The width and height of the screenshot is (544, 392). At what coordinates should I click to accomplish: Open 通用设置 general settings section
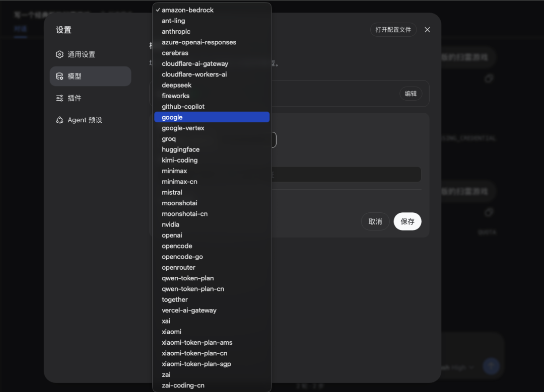90,54
